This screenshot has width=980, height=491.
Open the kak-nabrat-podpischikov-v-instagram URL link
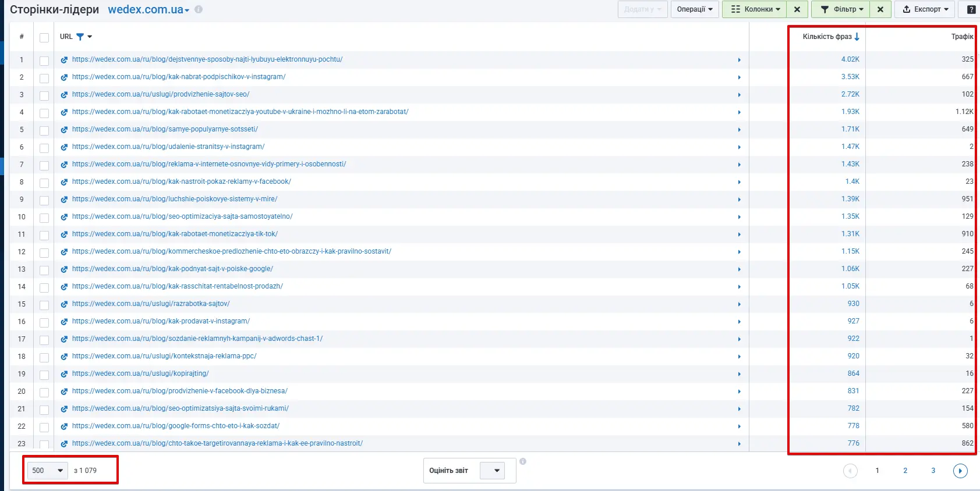pyautogui.click(x=178, y=77)
